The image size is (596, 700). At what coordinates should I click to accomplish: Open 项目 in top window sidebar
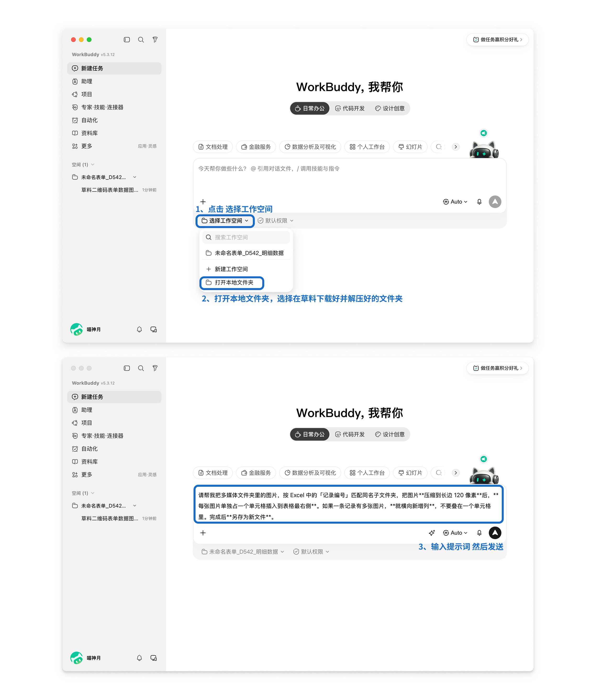[x=114, y=94]
